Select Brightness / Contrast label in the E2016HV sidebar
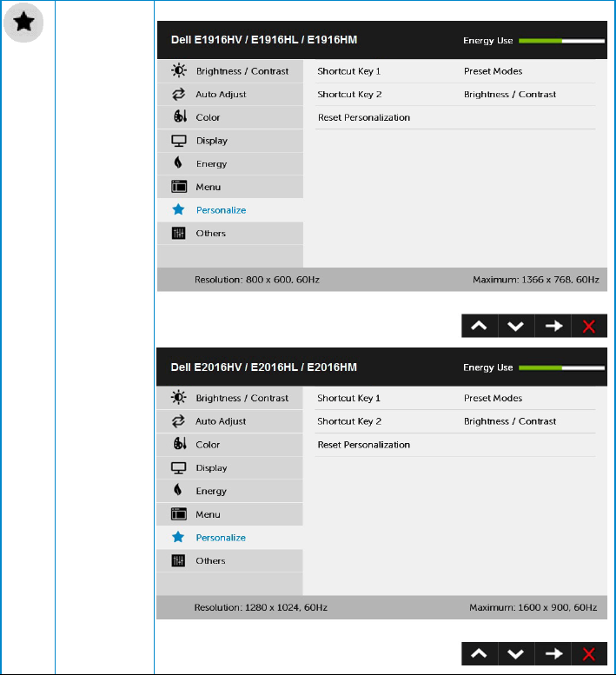The image size is (616, 675). tap(242, 398)
